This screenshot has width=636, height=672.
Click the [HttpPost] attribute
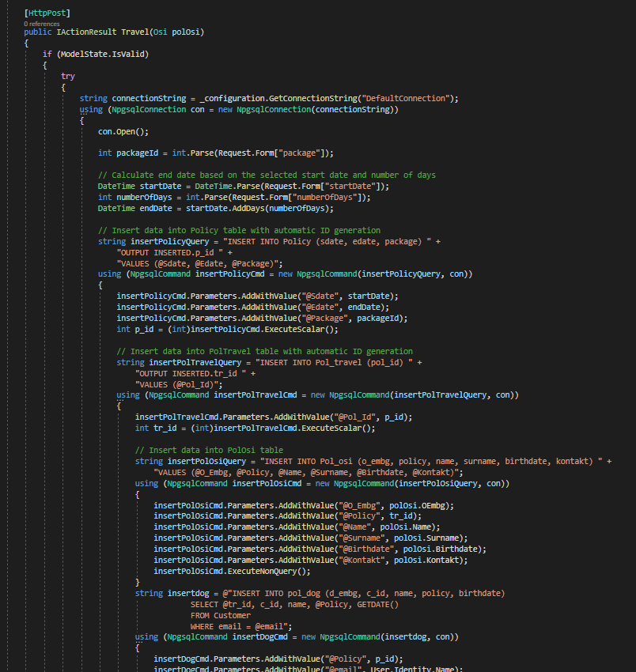47,13
